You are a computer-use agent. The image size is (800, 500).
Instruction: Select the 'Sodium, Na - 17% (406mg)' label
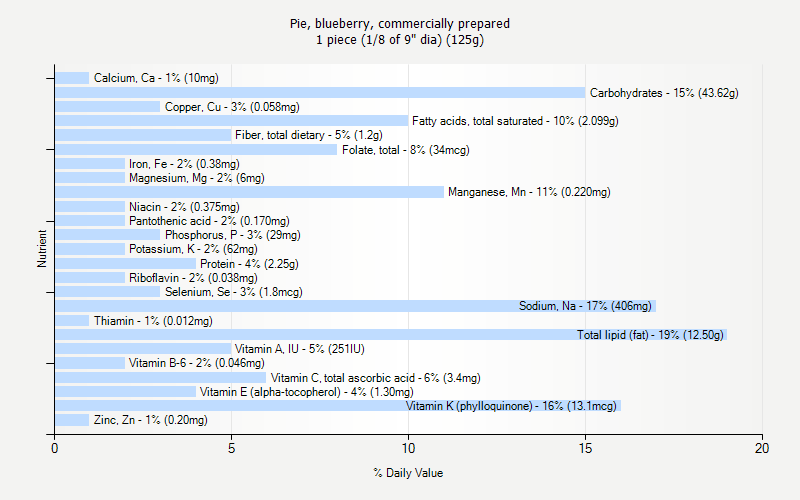click(x=585, y=306)
